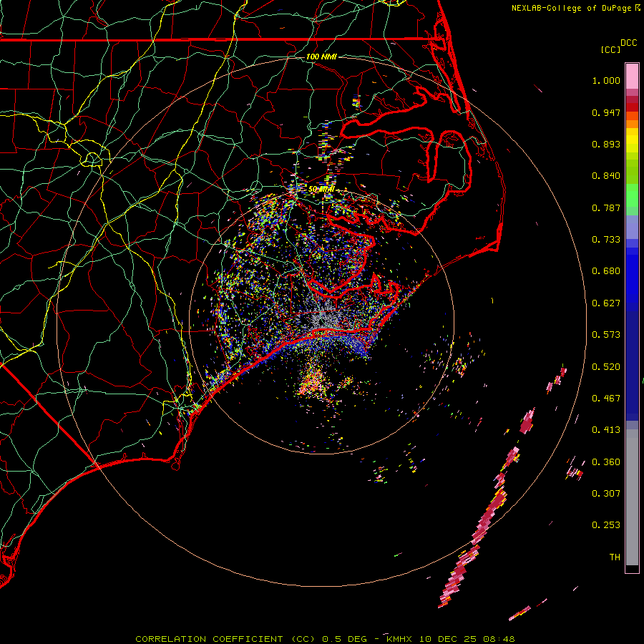644x644 pixels.
Task: Click the [CC] units label
Action: coord(610,49)
